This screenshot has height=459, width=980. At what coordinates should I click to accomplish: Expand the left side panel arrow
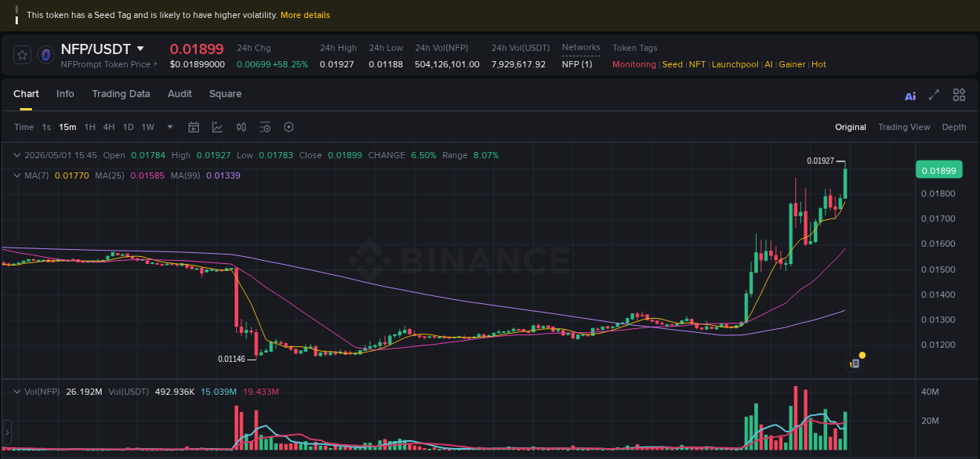coord(7,432)
